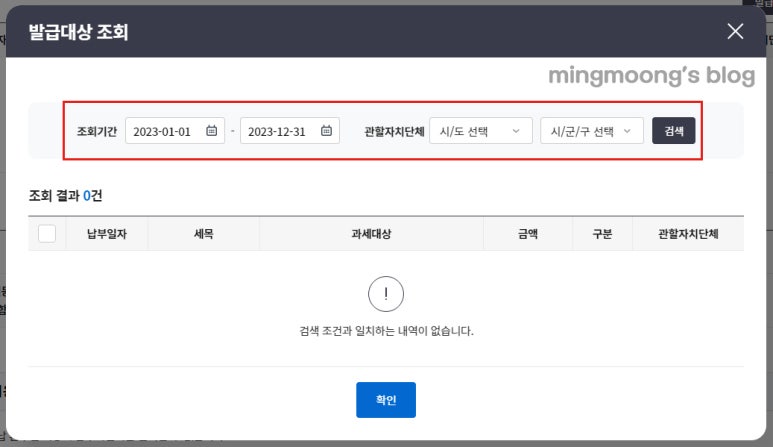Click the 금액 column header
Viewport: 773px width, 447px height.
pyautogui.click(x=528, y=234)
